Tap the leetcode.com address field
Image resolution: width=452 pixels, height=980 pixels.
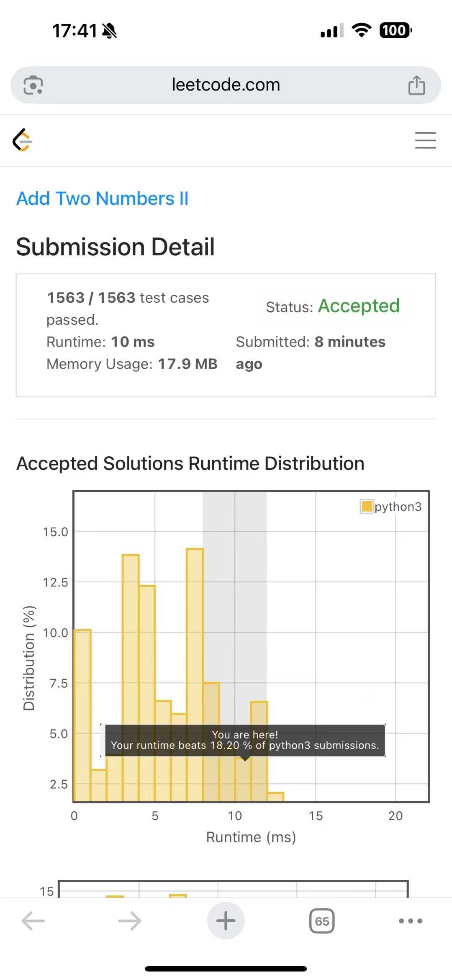click(x=226, y=85)
